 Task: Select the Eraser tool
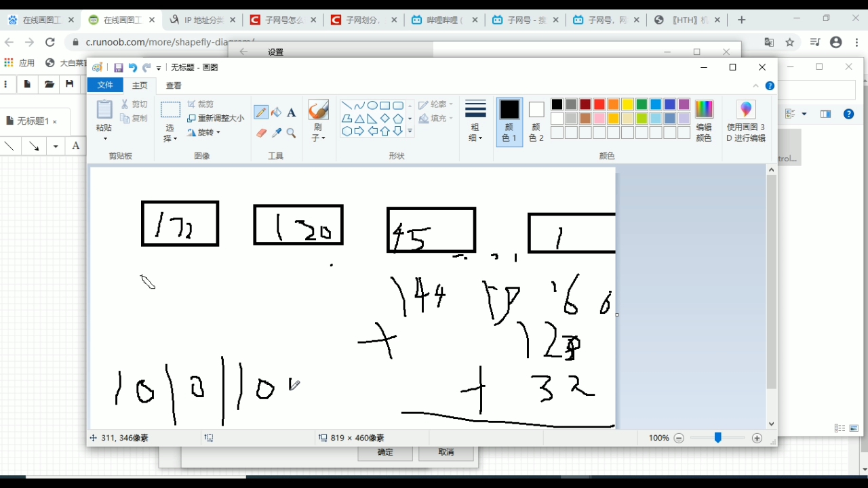tap(261, 133)
